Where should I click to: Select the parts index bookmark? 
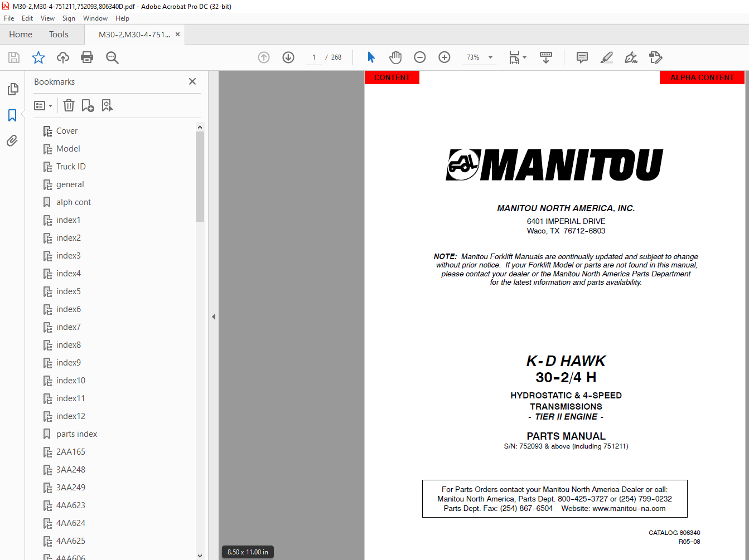click(76, 434)
